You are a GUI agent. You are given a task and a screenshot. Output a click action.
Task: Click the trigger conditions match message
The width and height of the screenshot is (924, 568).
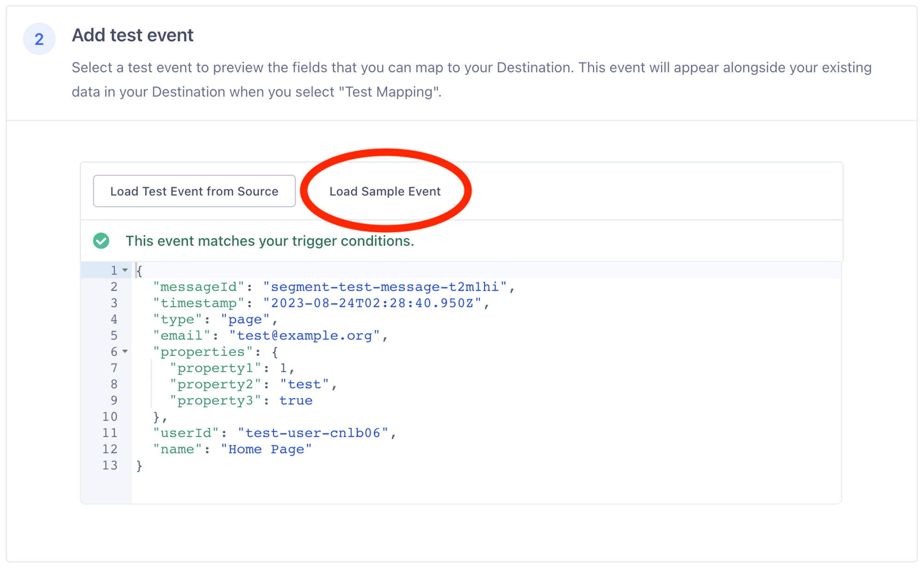(269, 241)
